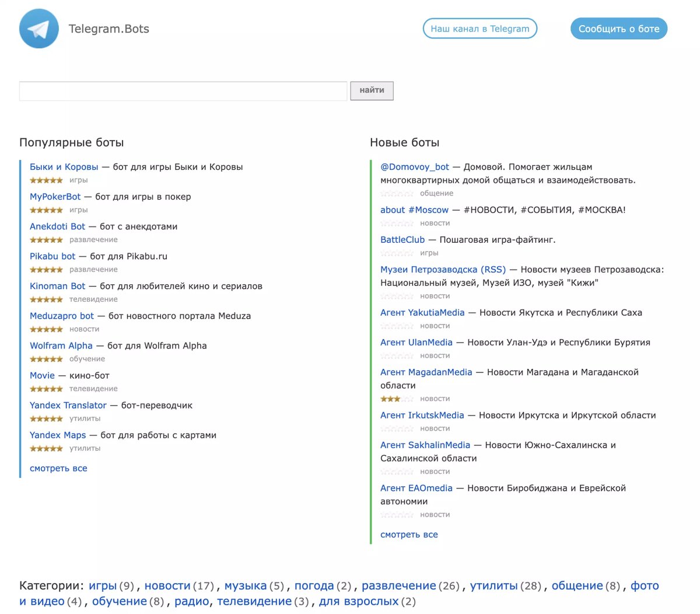The width and height of the screenshot is (700, 614).
Task: Rate Агент YakutiaMedia using empty stars
Action: coord(397,326)
